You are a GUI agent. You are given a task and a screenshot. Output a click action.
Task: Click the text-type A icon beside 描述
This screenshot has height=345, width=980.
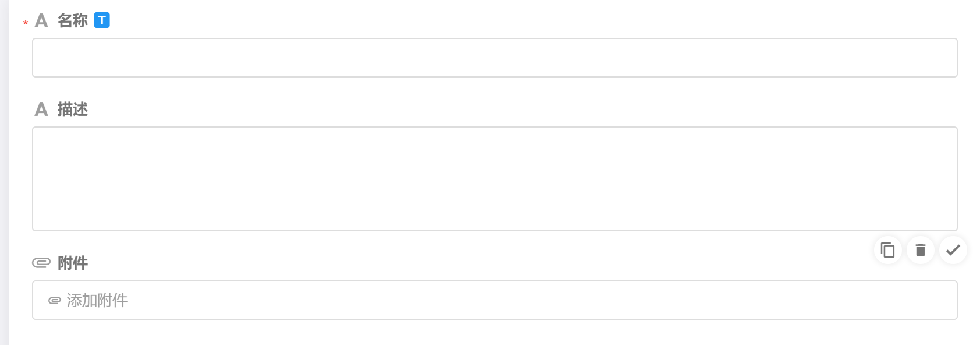coord(41,110)
